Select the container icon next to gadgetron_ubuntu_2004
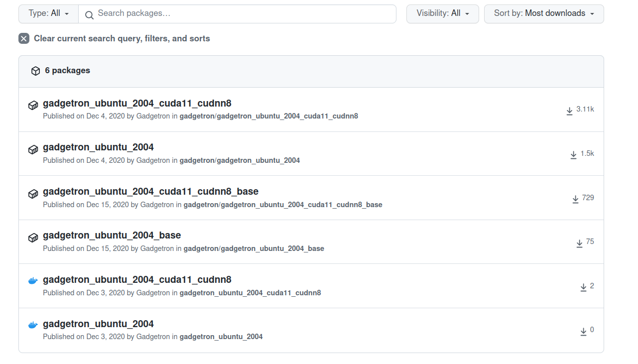Image resolution: width=638 pixels, height=364 pixels. 33,149
